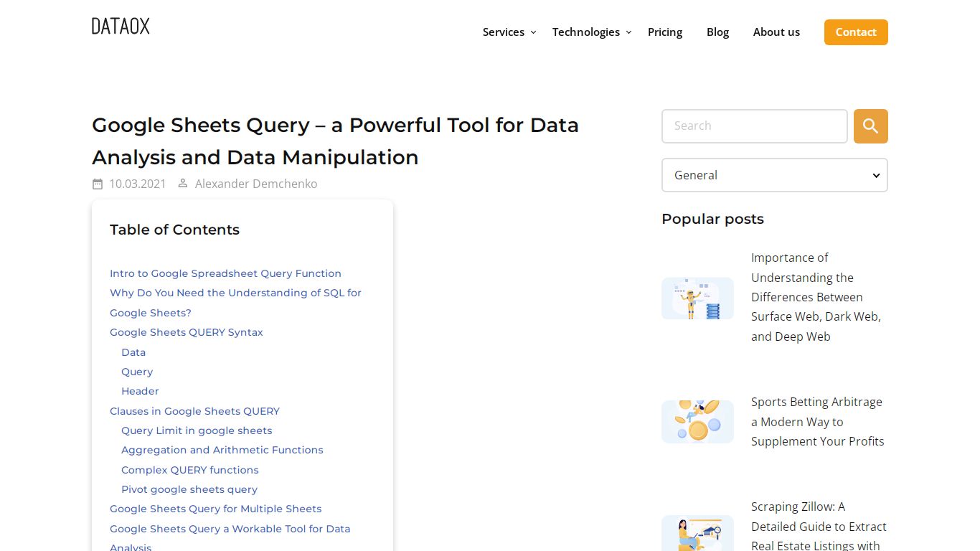980x551 pixels.
Task: Open post about Surface, Dark, Deep Web
Action: pos(816,297)
